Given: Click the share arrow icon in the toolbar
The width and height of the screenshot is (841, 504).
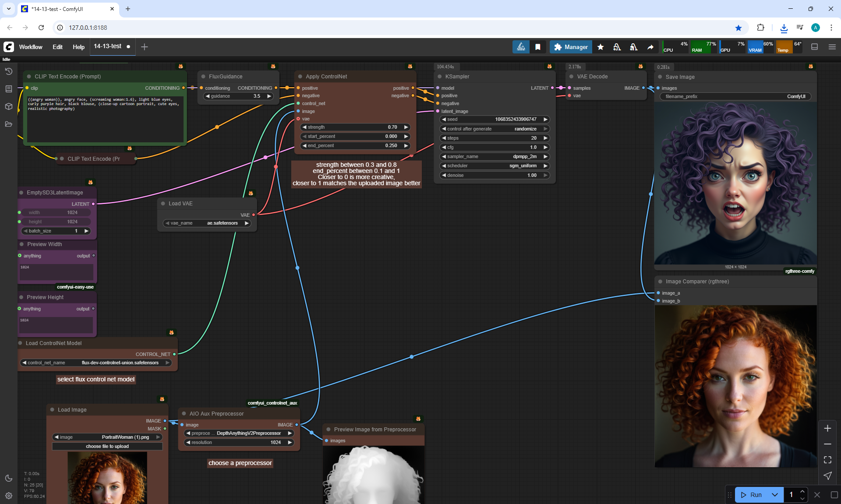Looking at the screenshot, I should pos(650,47).
